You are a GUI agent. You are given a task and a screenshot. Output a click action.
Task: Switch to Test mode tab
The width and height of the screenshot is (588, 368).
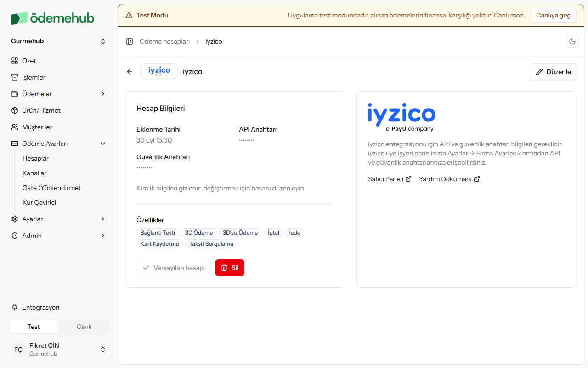[x=34, y=327]
